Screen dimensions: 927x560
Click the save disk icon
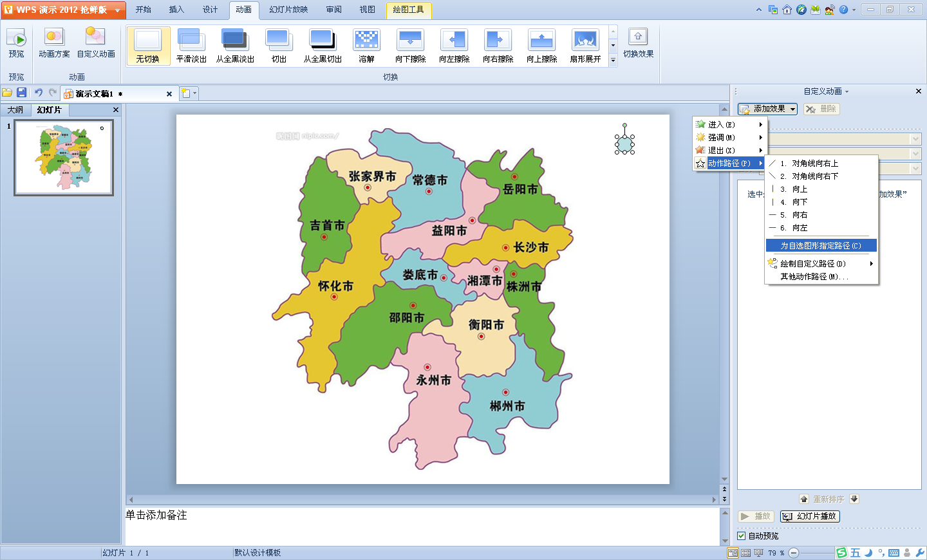[21, 93]
